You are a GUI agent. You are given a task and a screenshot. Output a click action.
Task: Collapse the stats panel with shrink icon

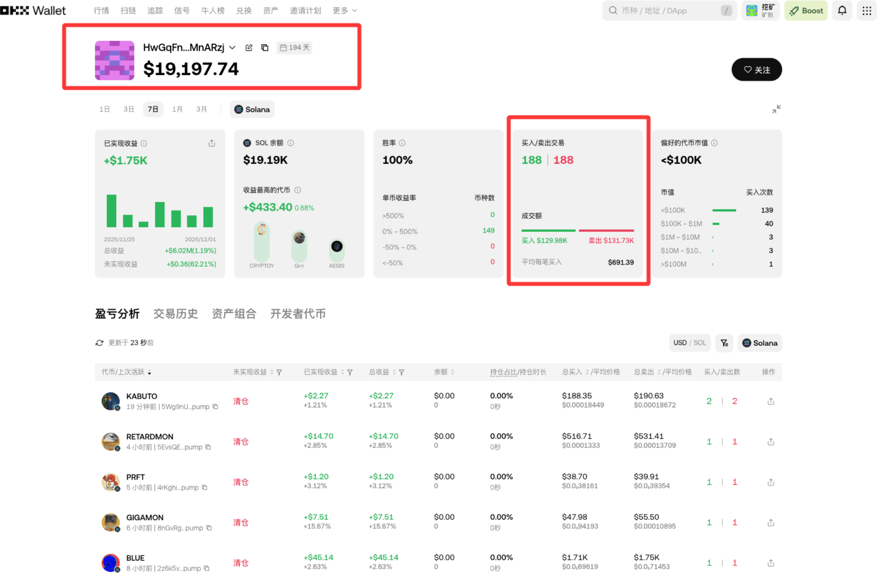pyautogui.click(x=776, y=109)
